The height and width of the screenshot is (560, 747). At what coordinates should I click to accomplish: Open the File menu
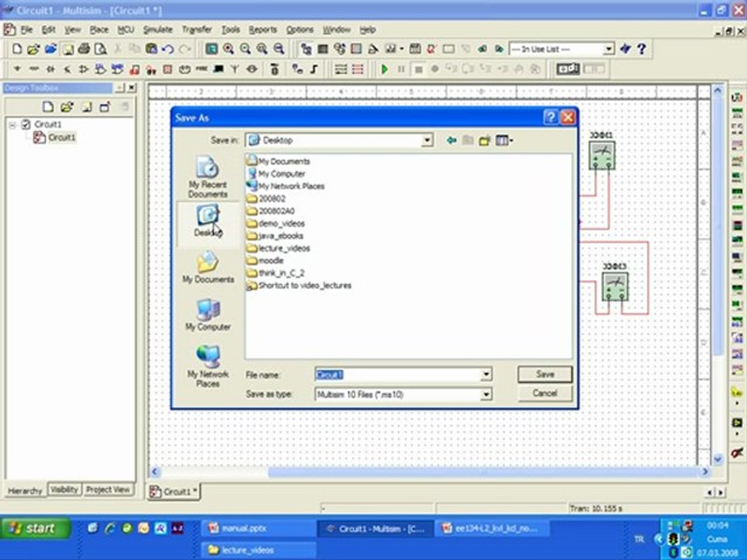pos(26,30)
